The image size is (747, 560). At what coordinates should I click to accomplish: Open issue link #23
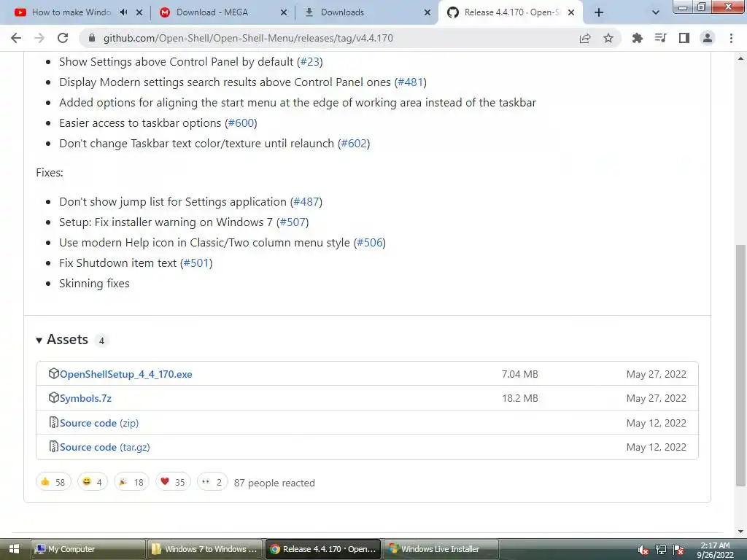tap(310, 62)
